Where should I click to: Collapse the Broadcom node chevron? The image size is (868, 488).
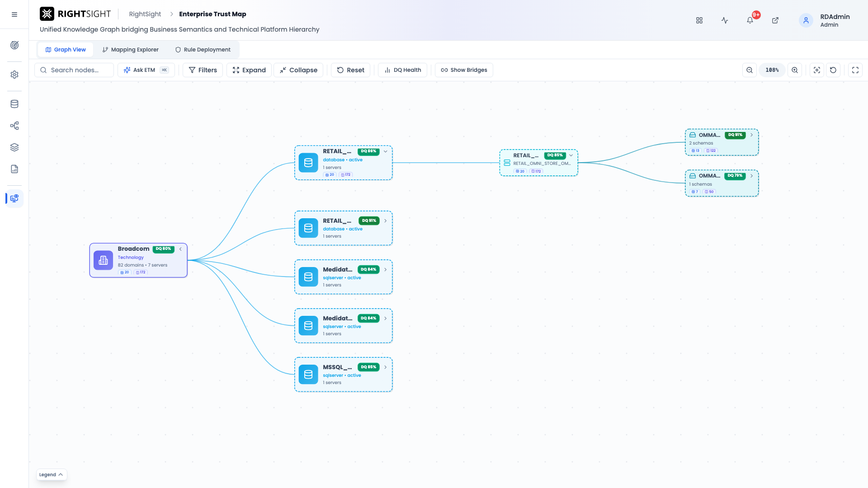(180, 249)
